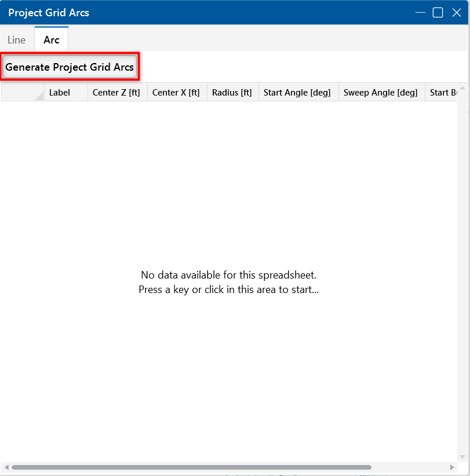The height and width of the screenshot is (476, 470).
Task: Minimize the Project Grid Arcs window
Action: click(420, 13)
